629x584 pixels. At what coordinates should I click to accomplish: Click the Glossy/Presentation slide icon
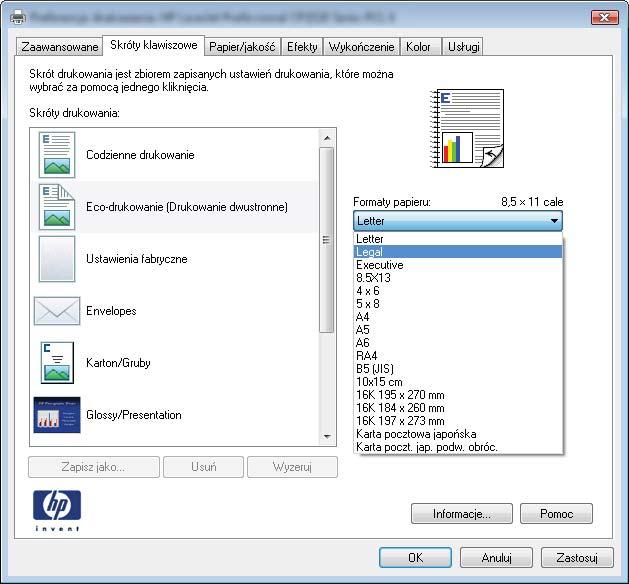coord(57,415)
